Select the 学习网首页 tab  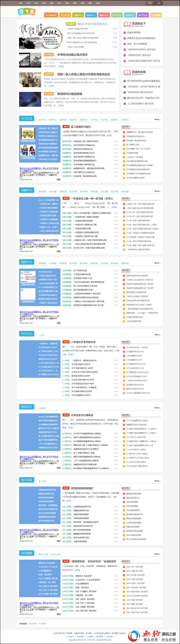click(x=51, y=15)
